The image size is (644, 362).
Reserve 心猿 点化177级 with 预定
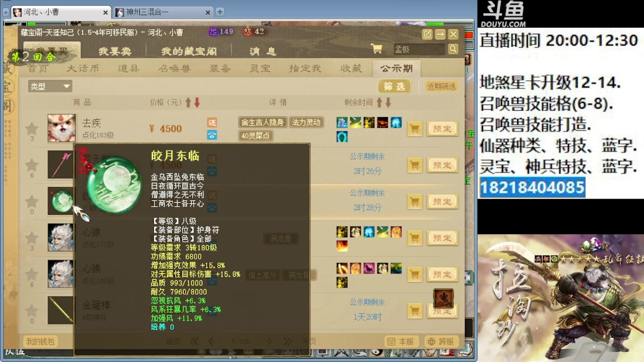(442, 238)
